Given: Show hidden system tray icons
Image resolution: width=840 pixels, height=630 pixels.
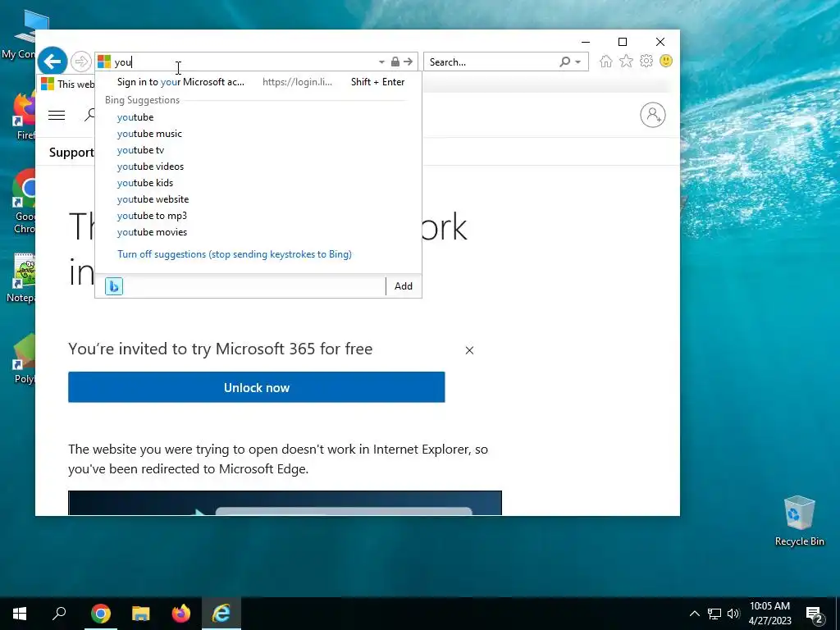Looking at the screenshot, I should click(x=694, y=614).
